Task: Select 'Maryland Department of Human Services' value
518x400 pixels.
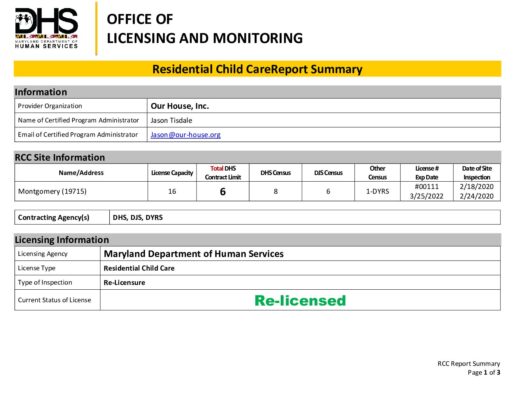Action: pyautogui.click(x=194, y=254)
